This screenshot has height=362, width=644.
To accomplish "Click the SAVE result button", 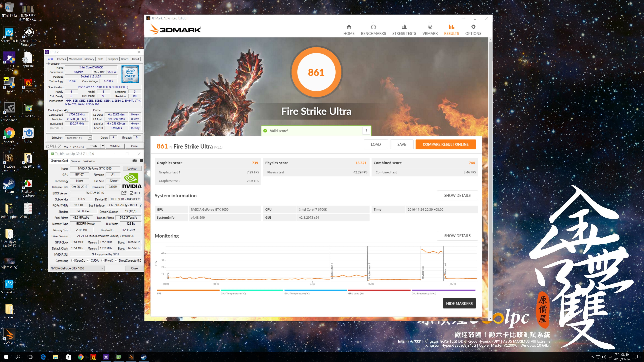I will (401, 144).
